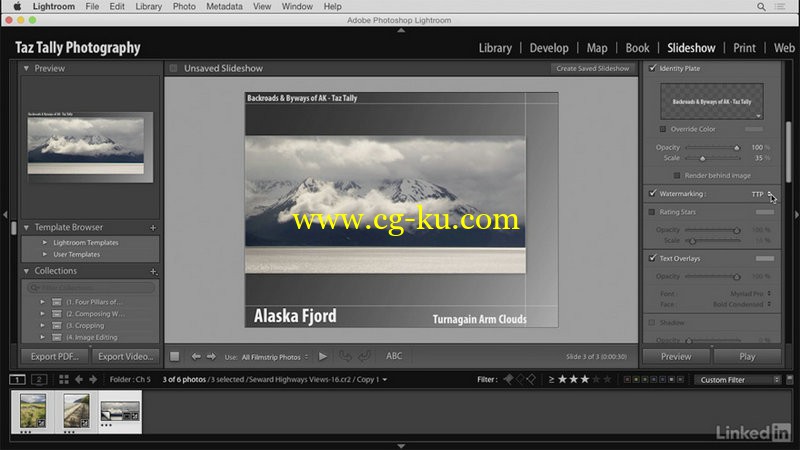Open Watermarking TTP preset dropdown
This screenshot has height=450, width=800.
[x=762, y=194]
